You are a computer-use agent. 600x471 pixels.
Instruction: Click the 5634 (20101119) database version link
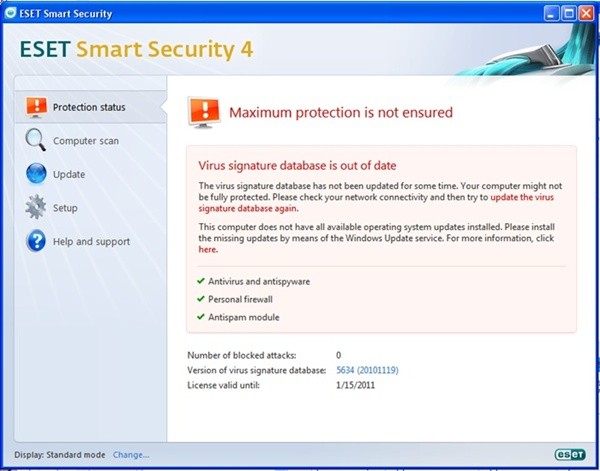pyautogui.click(x=367, y=370)
